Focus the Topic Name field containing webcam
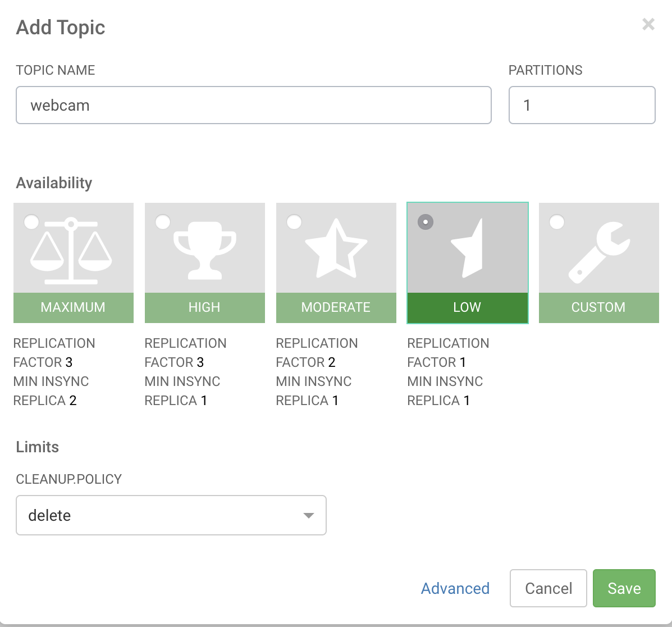This screenshot has width=672, height=627. tap(254, 105)
